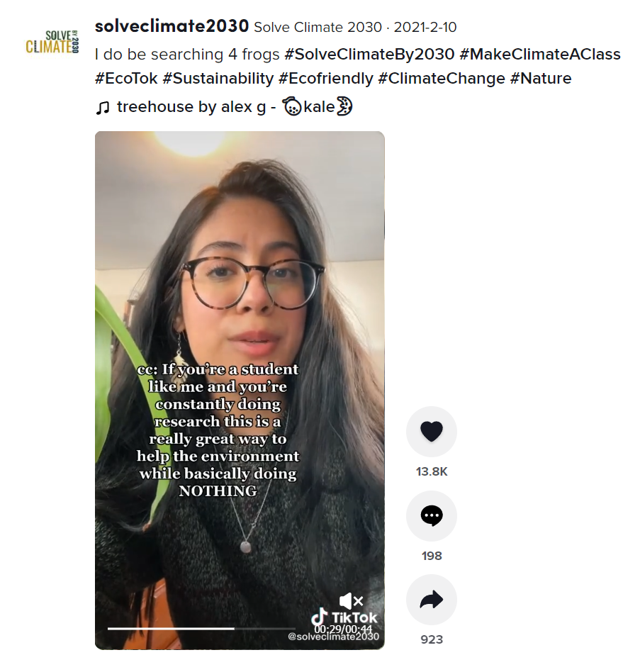Viewport: 640px width, 672px height.
Task: Open #MakeClimateAClass hashtag
Action: [540, 55]
